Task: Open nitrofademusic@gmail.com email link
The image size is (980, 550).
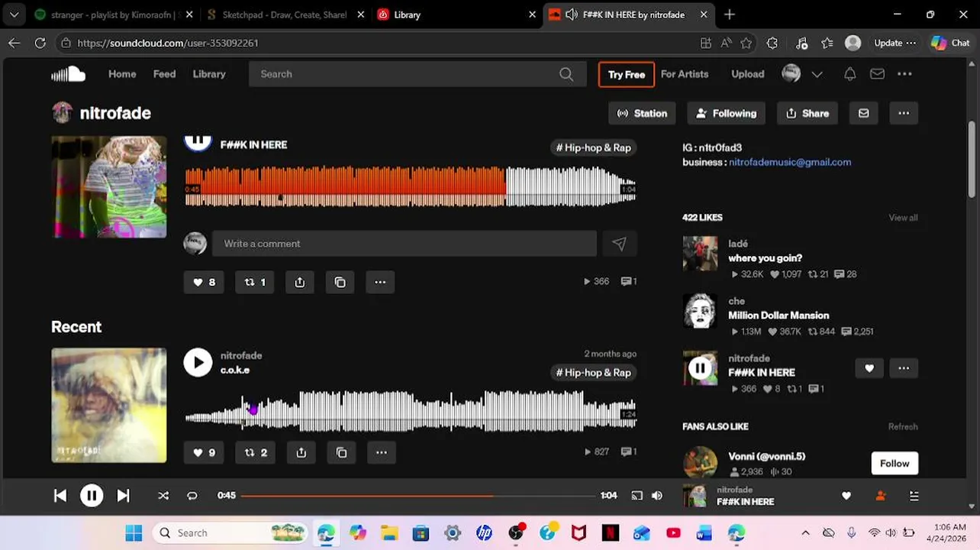Action: pos(790,162)
